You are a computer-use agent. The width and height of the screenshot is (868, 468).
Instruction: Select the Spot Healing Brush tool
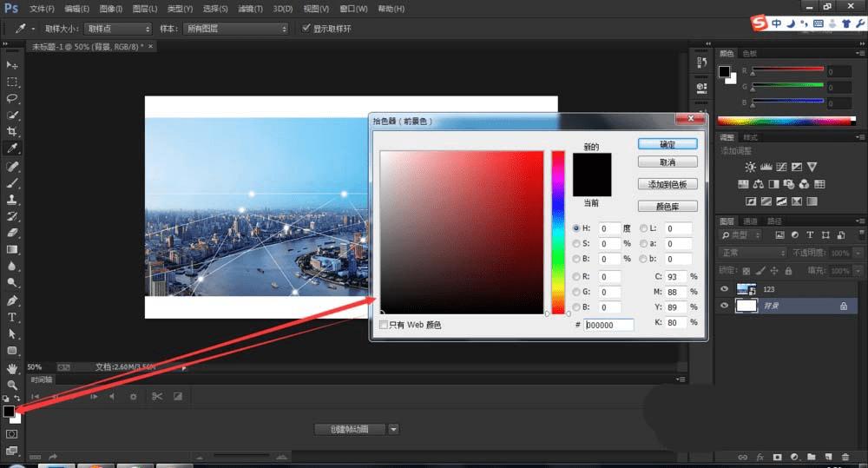[11, 166]
